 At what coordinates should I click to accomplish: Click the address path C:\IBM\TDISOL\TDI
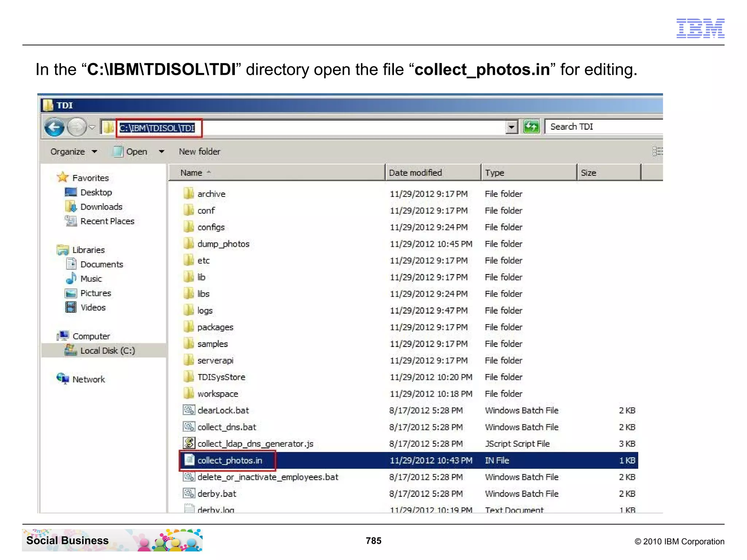click(157, 128)
